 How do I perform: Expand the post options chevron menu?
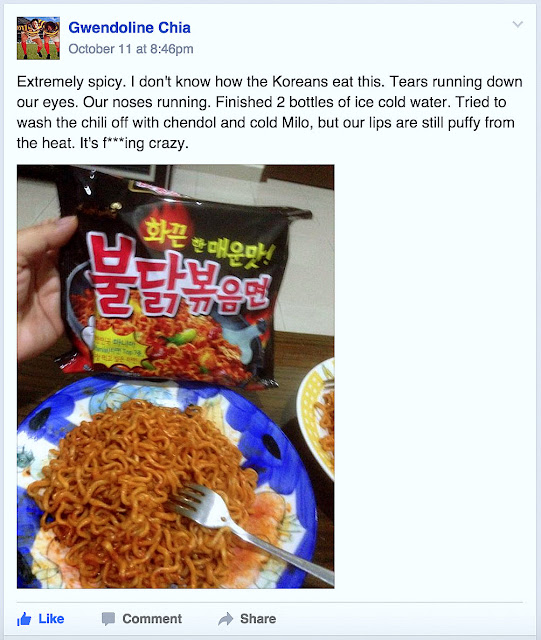517,24
